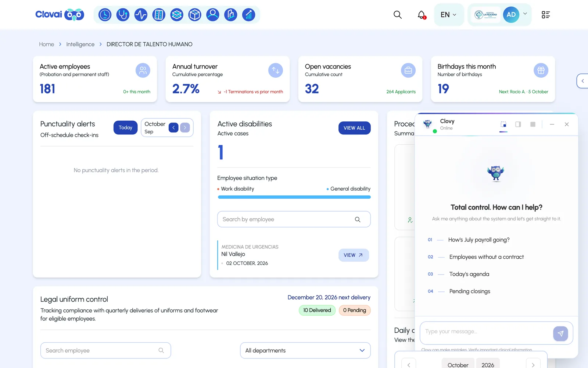This screenshot has height=368, width=588.
Task: Go to previous period in Punctuality alerts
Action: point(173,128)
